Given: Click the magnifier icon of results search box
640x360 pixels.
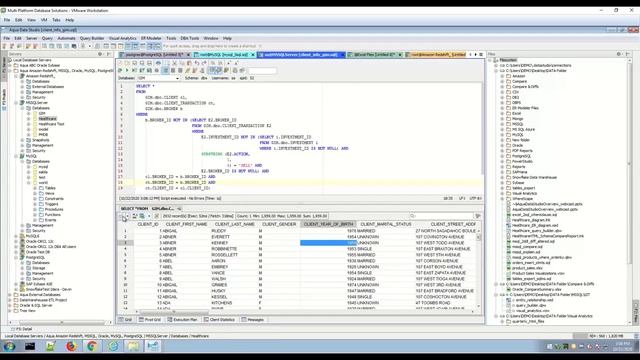Looking at the screenshot, I should 413,216.
